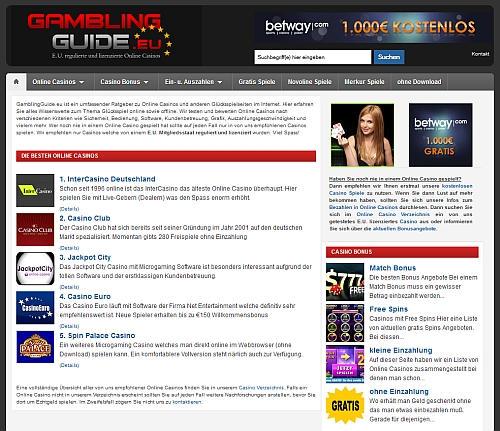Viewport: 500px width, 431px height.
Task: Follow the Bezahlen in Online Casinos link
Action: coord(363,207)
